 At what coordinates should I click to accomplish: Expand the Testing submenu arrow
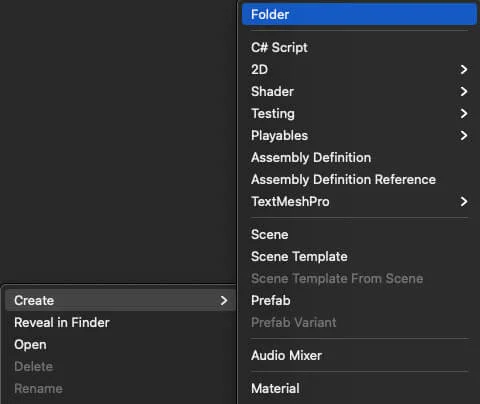[464, 113]
